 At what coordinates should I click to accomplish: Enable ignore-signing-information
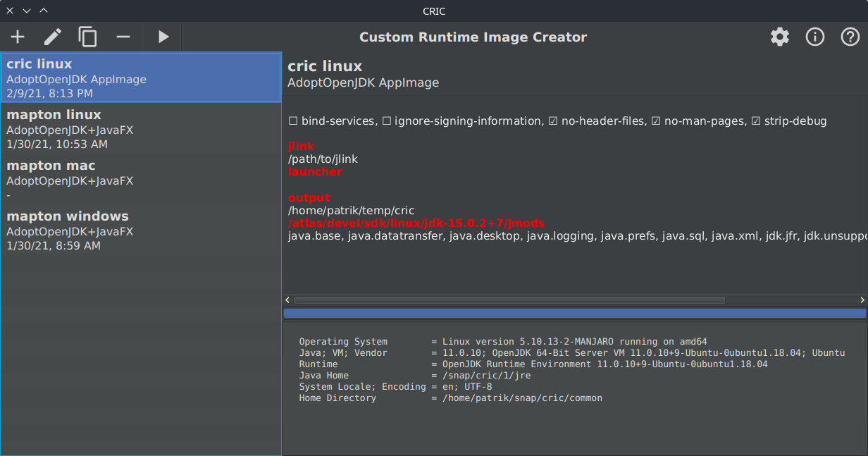387,121
